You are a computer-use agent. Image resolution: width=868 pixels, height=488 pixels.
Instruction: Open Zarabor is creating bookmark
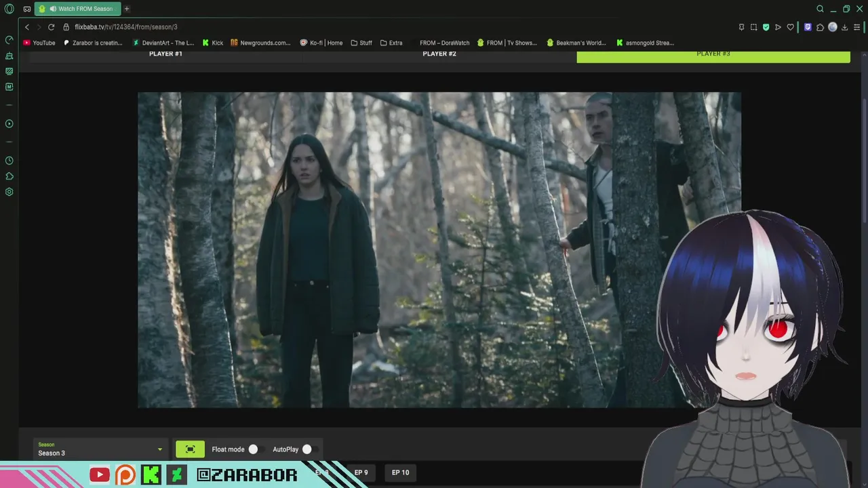[93, 43]
